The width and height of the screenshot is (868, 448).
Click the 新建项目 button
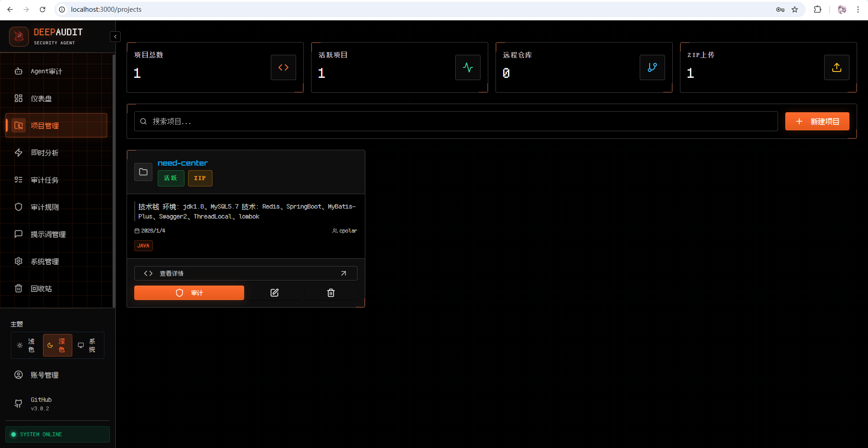point(817,121)
